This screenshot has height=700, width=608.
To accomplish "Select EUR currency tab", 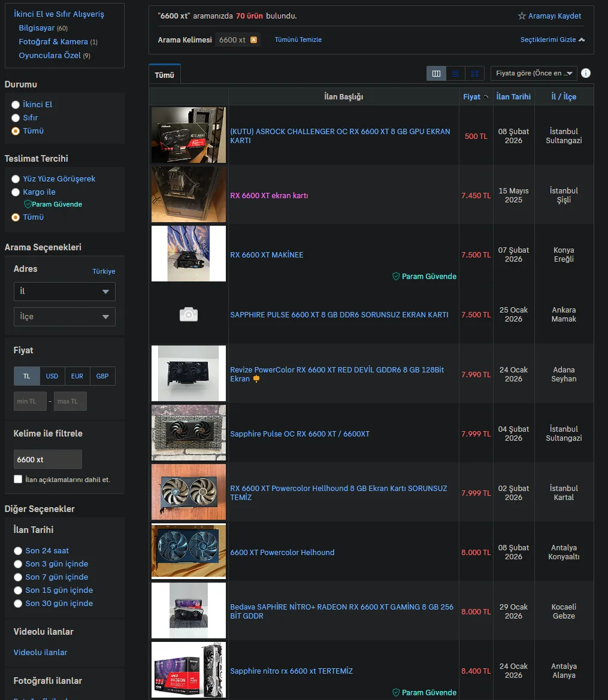I will coord(77,376).
